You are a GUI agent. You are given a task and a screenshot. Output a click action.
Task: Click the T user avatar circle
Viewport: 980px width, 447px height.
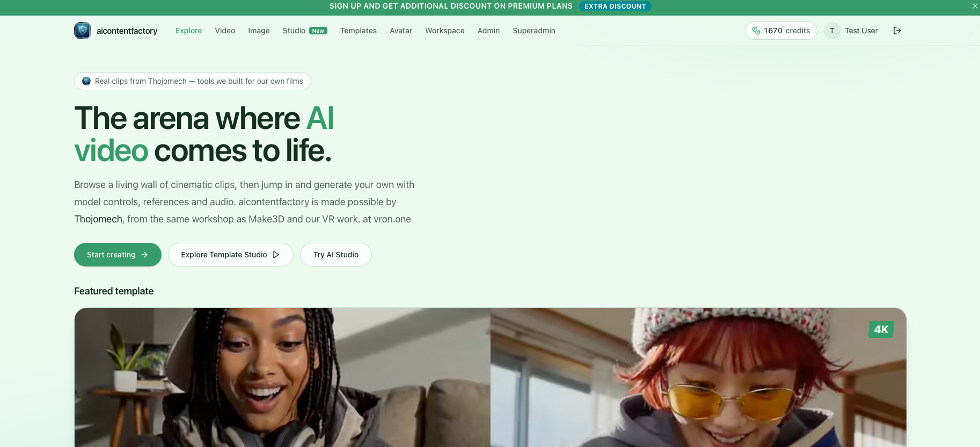[832, 31]
